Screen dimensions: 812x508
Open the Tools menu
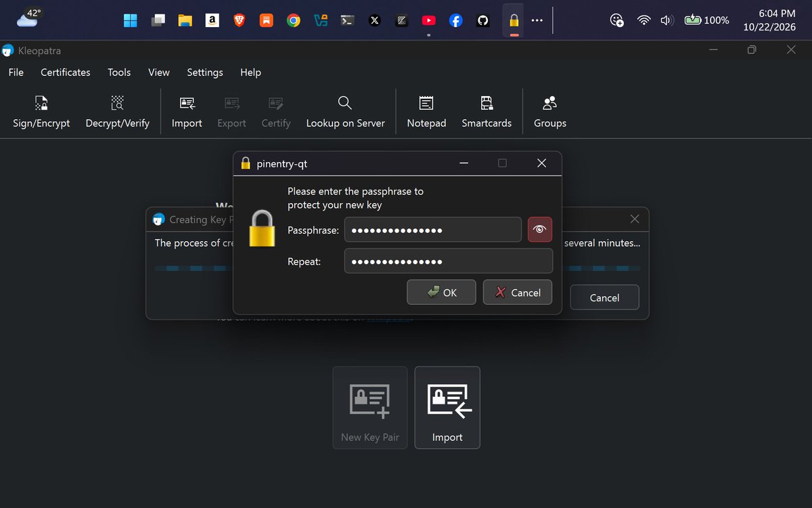pyautogui.click(x=119, y=72)
